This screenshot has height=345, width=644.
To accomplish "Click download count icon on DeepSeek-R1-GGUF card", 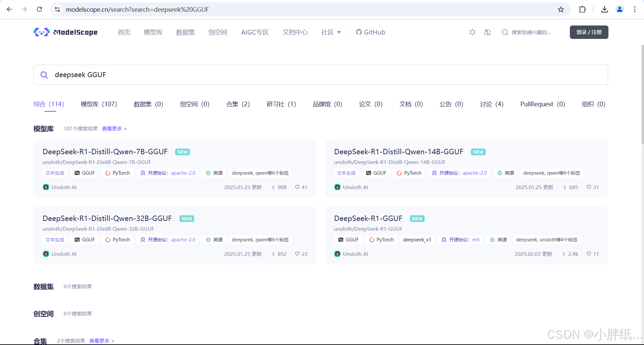I will [564, 254].
